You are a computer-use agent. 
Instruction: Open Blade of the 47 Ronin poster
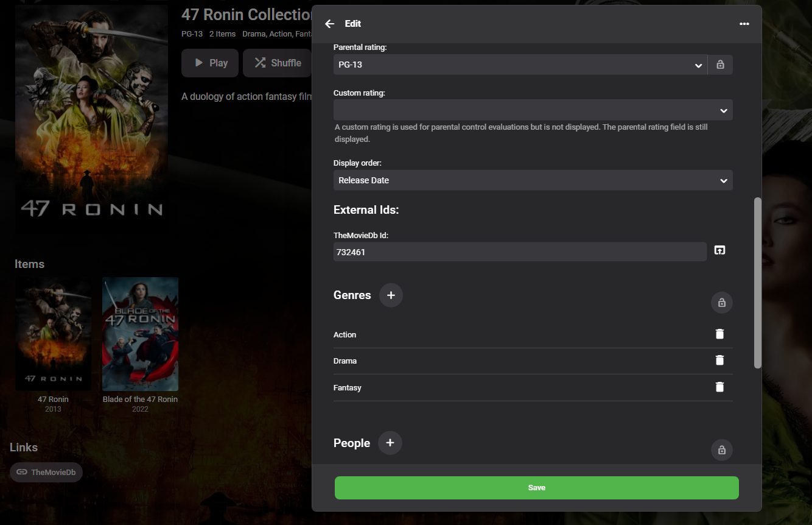click(x=140, y=334)
